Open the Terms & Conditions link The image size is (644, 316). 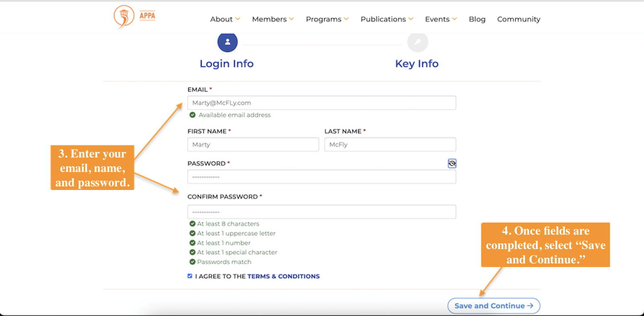click(283, 276)
